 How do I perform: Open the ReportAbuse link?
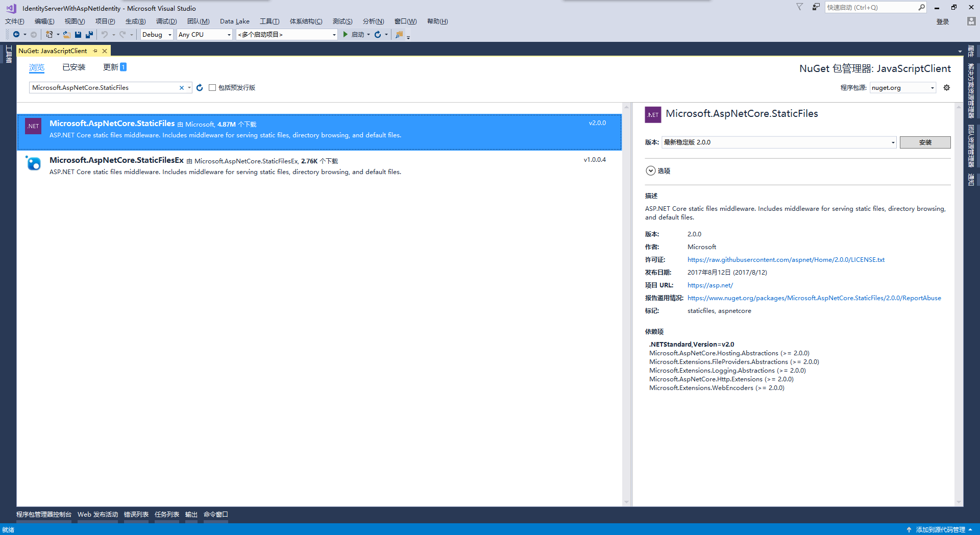tap(814, 298)
